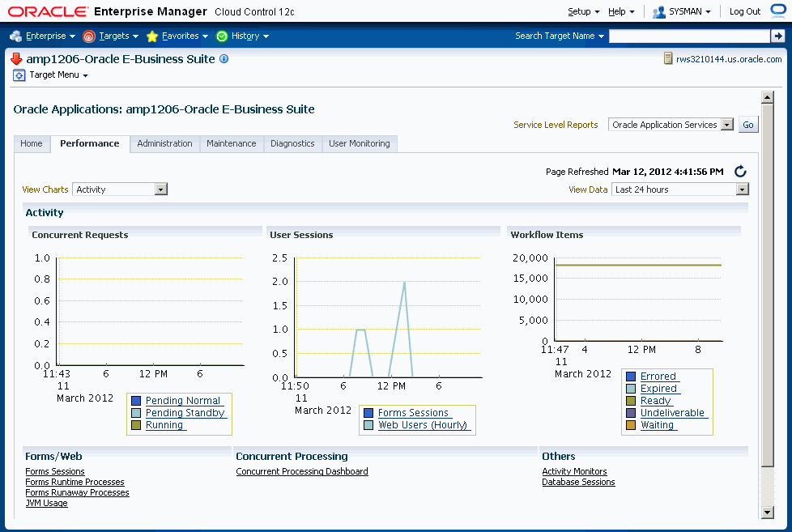Open the Service Level Reports dropdown

point(671,125)
